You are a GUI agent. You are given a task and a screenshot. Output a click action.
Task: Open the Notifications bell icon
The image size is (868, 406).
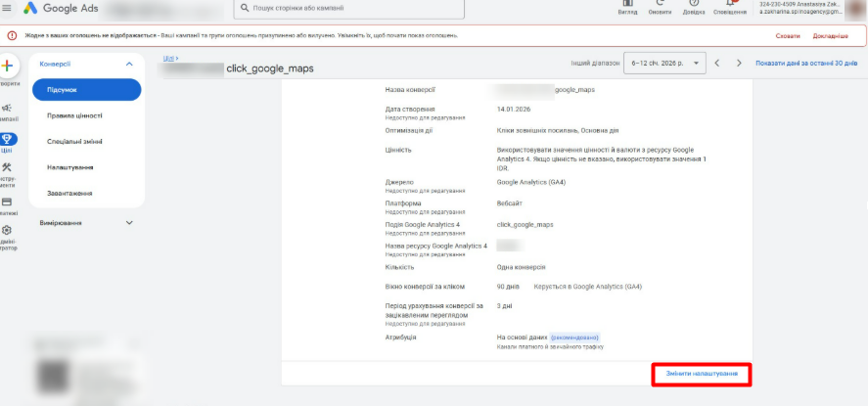[729, 5]
